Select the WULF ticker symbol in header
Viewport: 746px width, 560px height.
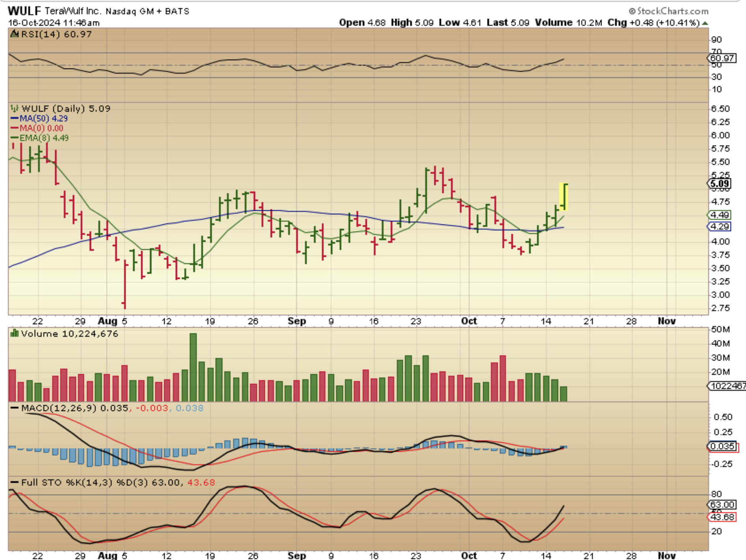click(24, 11)
